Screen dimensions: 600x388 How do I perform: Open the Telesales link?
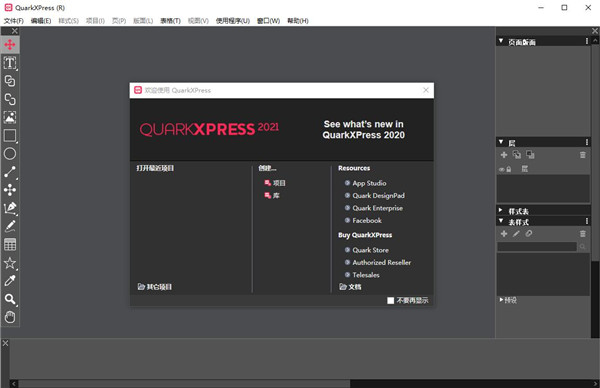[x=362, y=275]
